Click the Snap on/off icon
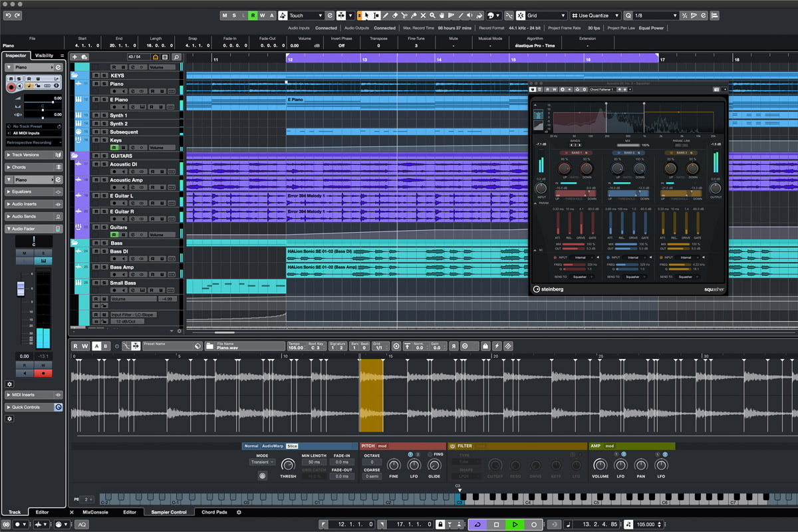Screen dimensions: 798x532 pos(519,15)
